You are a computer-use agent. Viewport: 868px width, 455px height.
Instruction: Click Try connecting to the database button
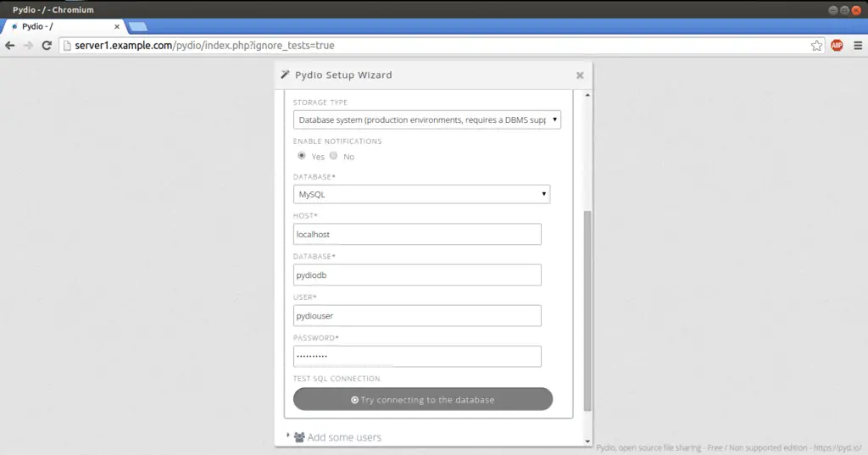point(423,399)
